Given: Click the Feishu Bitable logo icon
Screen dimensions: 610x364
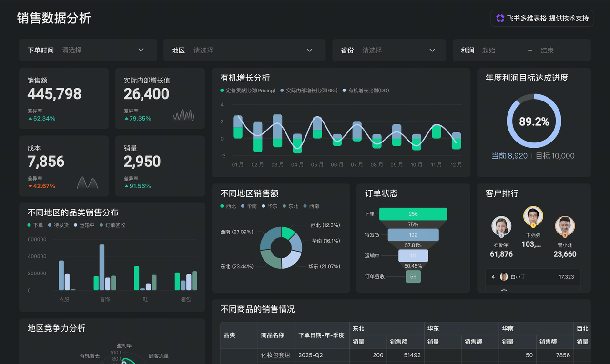Looking at the screenshot, I should coord(500,19).
